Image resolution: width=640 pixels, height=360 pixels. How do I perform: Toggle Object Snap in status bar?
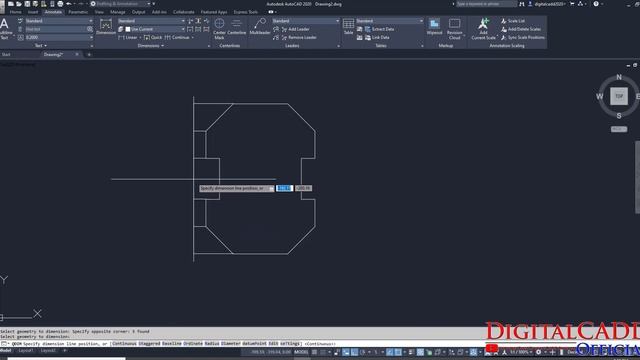(398, 352)
